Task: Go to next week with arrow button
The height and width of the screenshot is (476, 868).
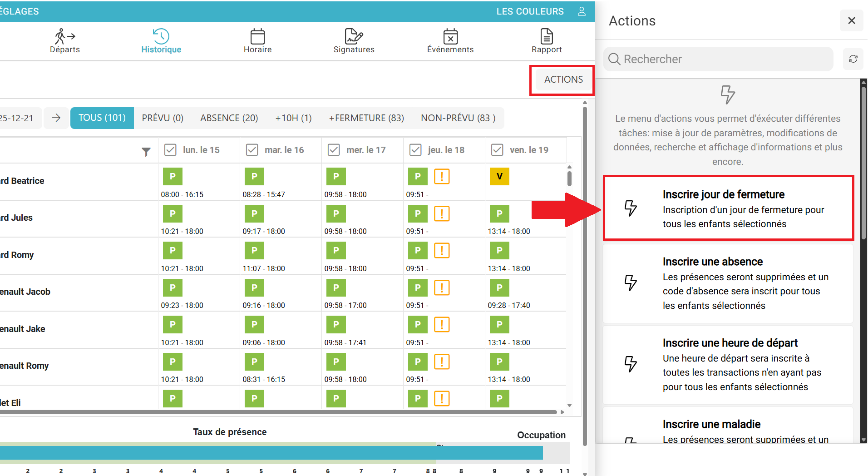Action: tap(56, 118)
